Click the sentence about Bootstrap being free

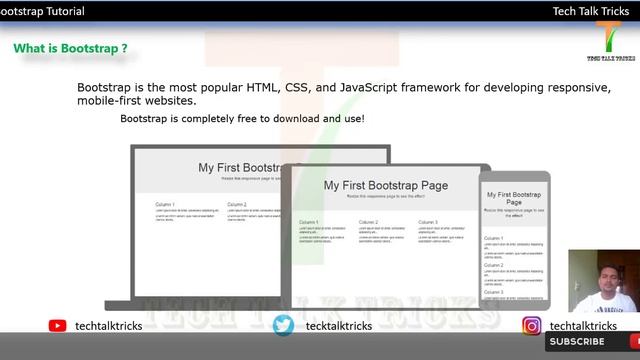(242, 119)
